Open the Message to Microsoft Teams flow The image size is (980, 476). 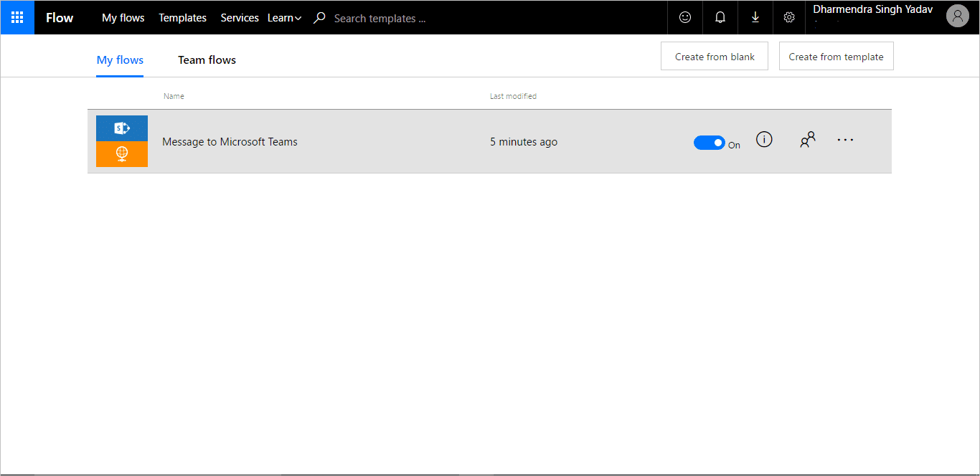pos(230,142)
